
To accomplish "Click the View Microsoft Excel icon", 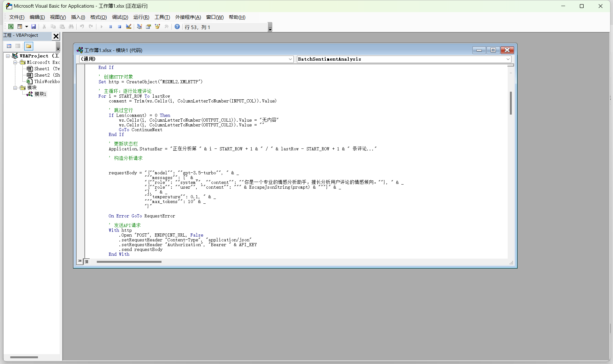I will tap(11, 27).
